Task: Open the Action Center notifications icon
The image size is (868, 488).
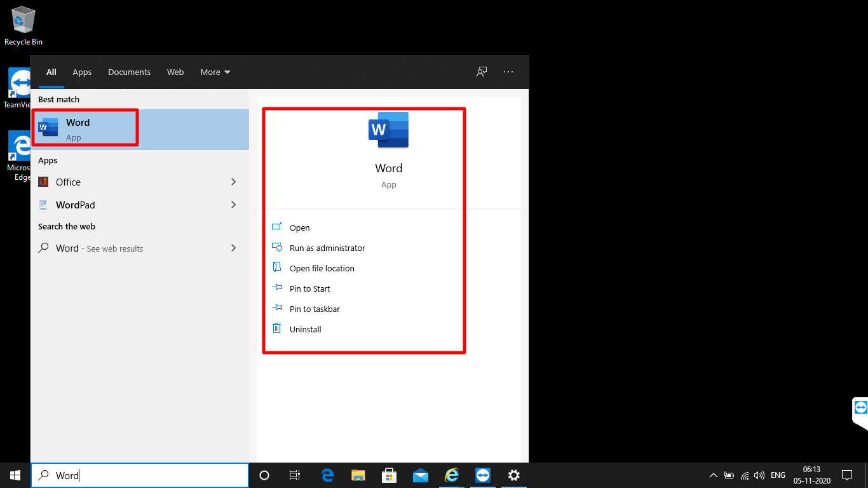Action: (846, 475)
